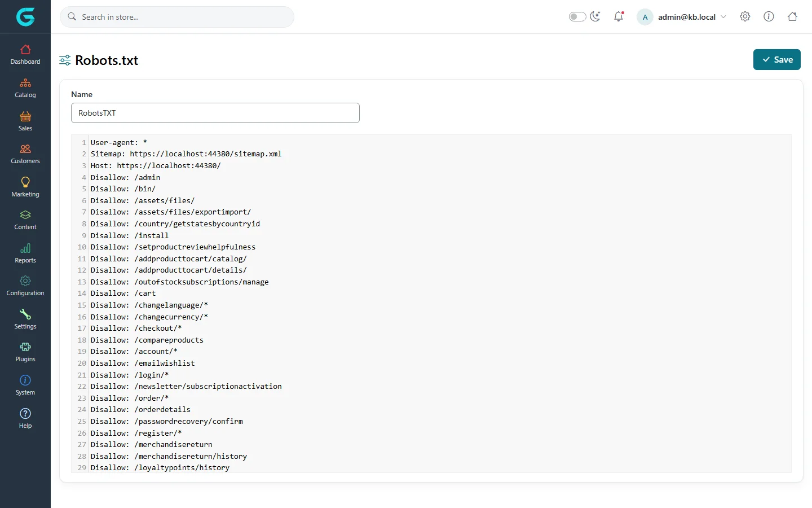812x508 pixels.
Task: Open the Dashboard sidebar item
Action: click(x=25, y=55)
